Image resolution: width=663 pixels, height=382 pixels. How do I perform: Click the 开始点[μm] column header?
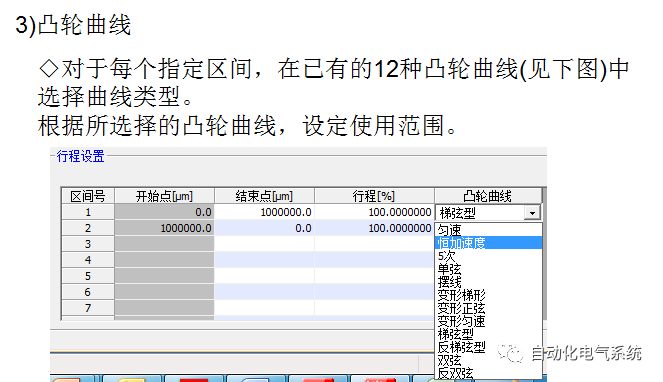164,196
